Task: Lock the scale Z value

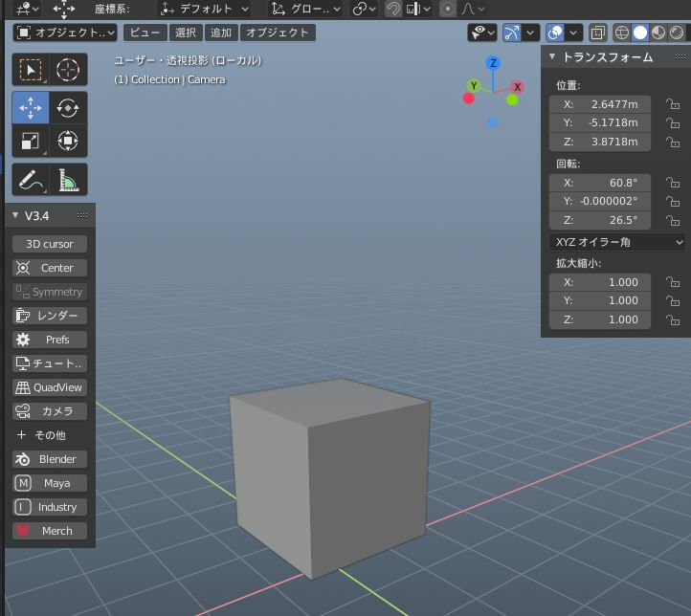Action: coord(673,319)
